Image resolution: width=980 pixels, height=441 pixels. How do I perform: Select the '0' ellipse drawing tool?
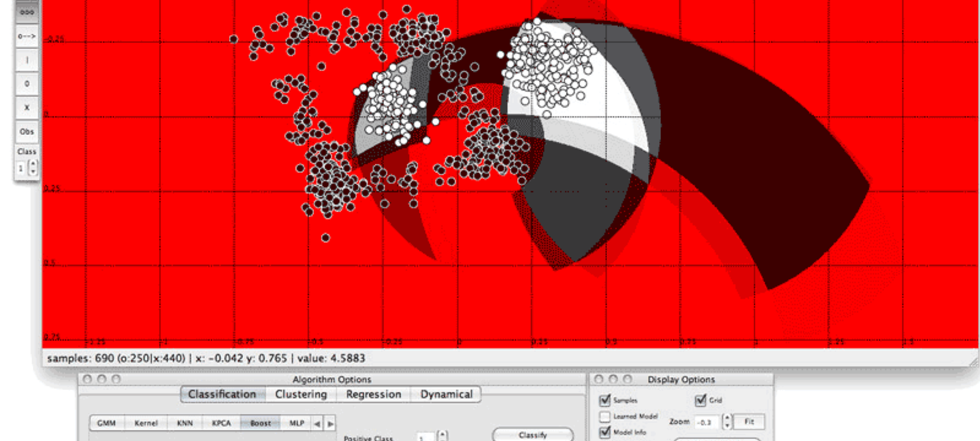(x=27, y=84)
